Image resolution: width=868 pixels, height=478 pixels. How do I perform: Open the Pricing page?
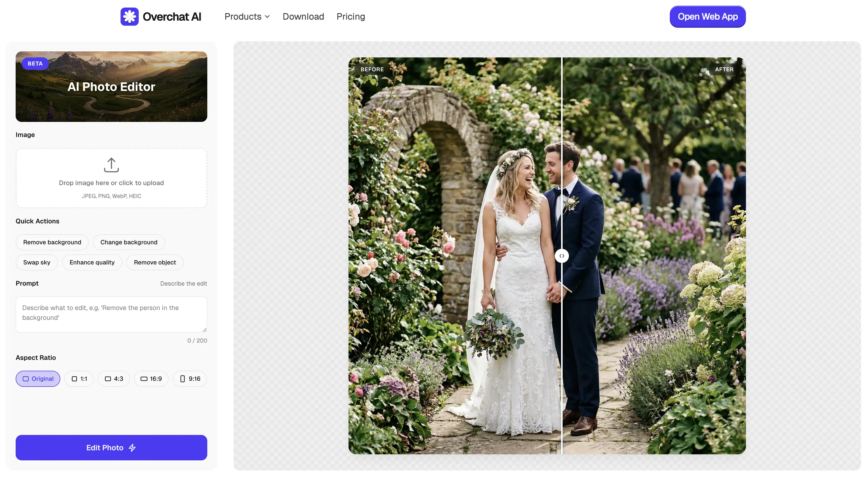[x=351, y=16]
